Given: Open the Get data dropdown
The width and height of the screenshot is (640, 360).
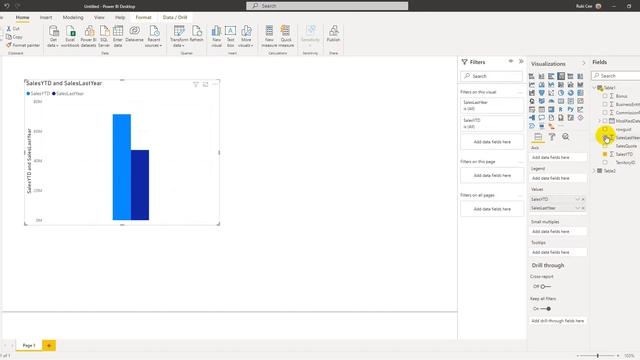Looking at the screenshot, I should (53, 36).
